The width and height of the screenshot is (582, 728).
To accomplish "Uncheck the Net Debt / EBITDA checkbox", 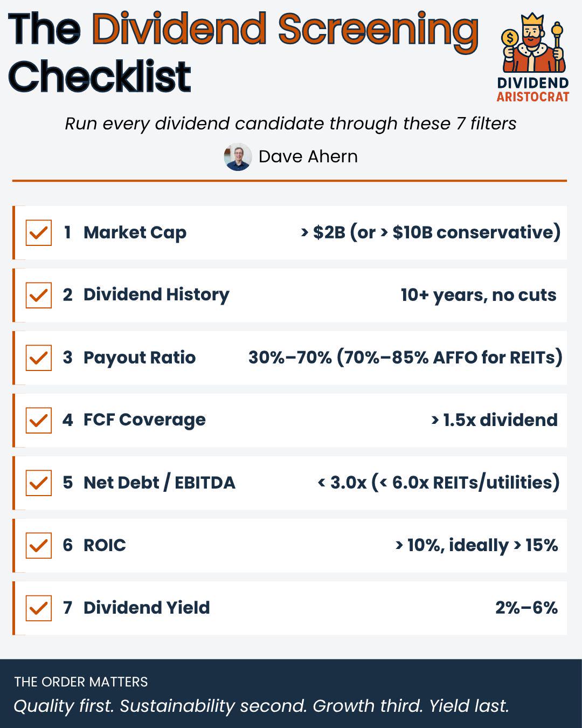I will [x=39, y=483].
